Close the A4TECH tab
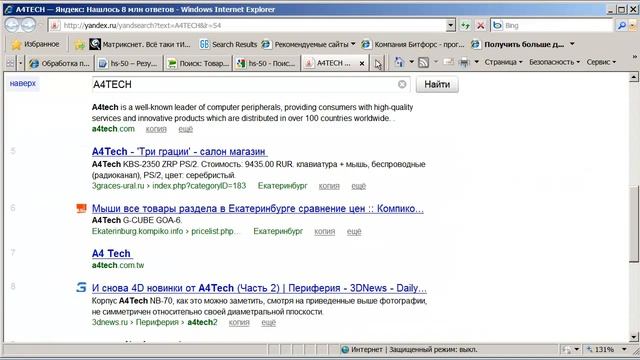Image resolution: width=640 pixels, height=360 pixels. click(x=362, y=63)
